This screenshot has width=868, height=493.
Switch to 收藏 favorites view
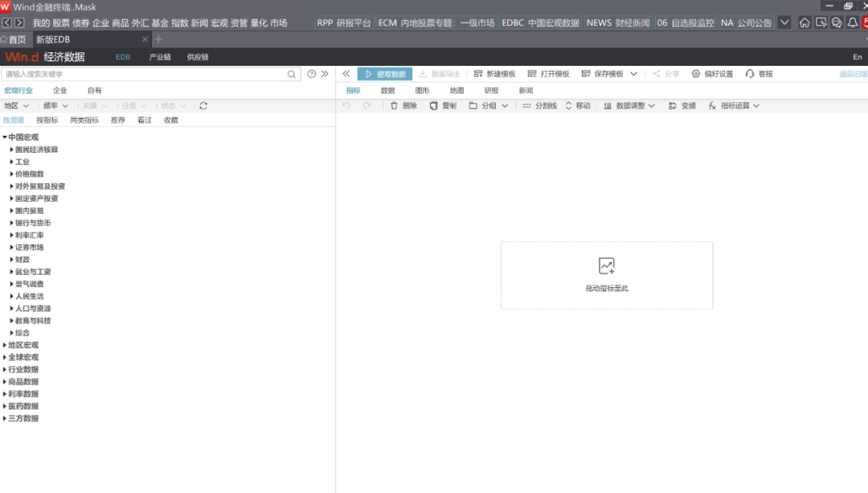[x=171, y=120]
